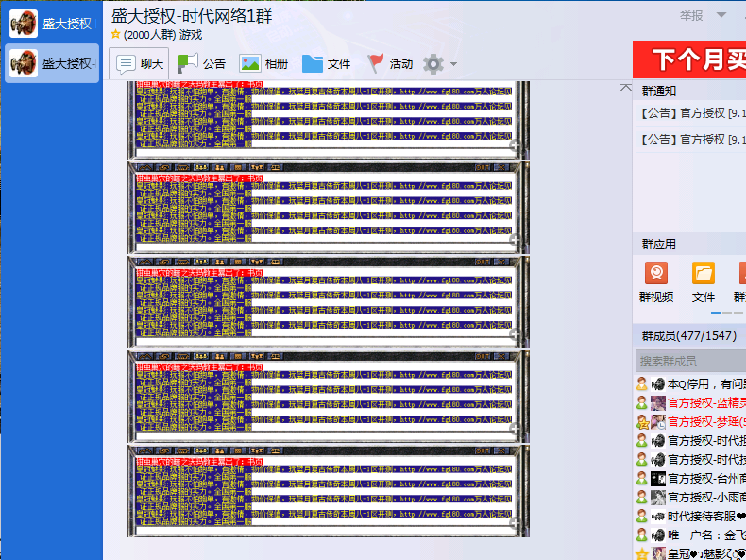Switch to the 公告 announcements tab
This screenshot has width=746, height=560.
point(202,64)
